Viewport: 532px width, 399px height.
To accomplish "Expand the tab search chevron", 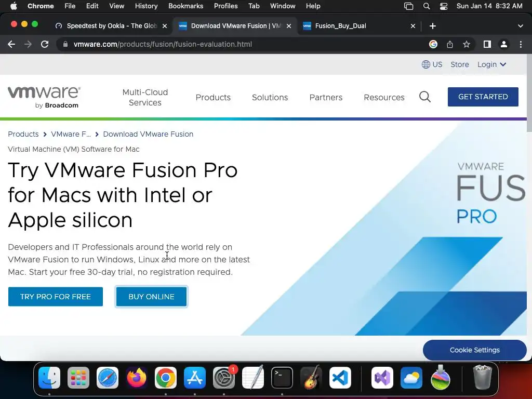I will click(520, 26).
